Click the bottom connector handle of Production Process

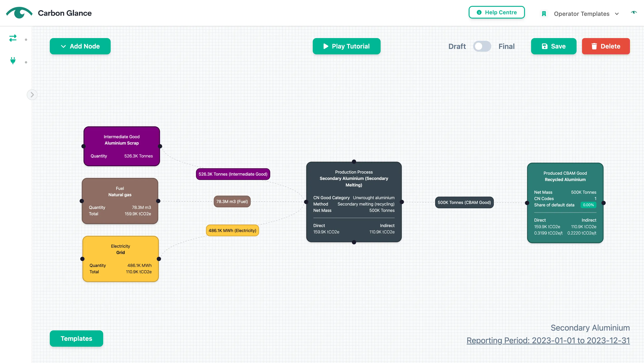click(x=354, y=242)
